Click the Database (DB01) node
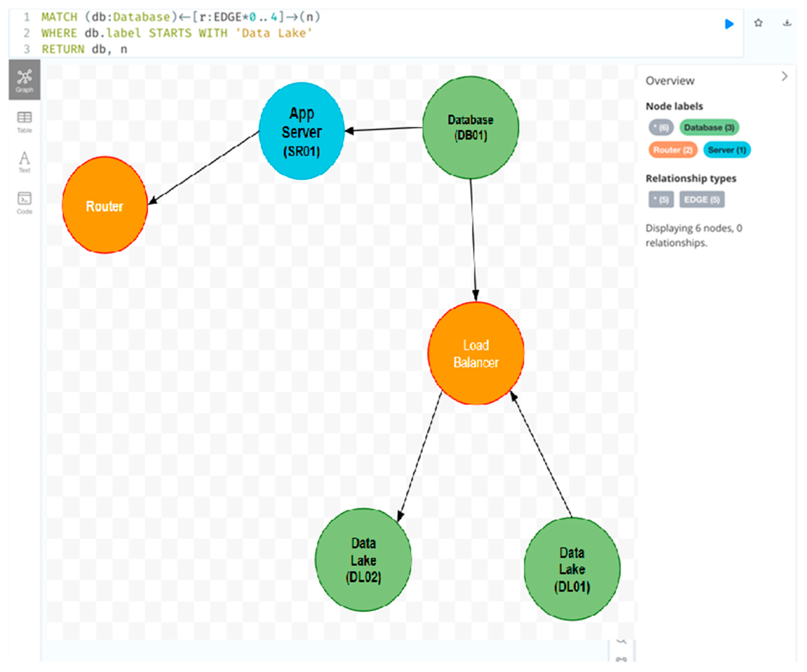The width and height of the screenshot is (807, 672). click(470, 128)
